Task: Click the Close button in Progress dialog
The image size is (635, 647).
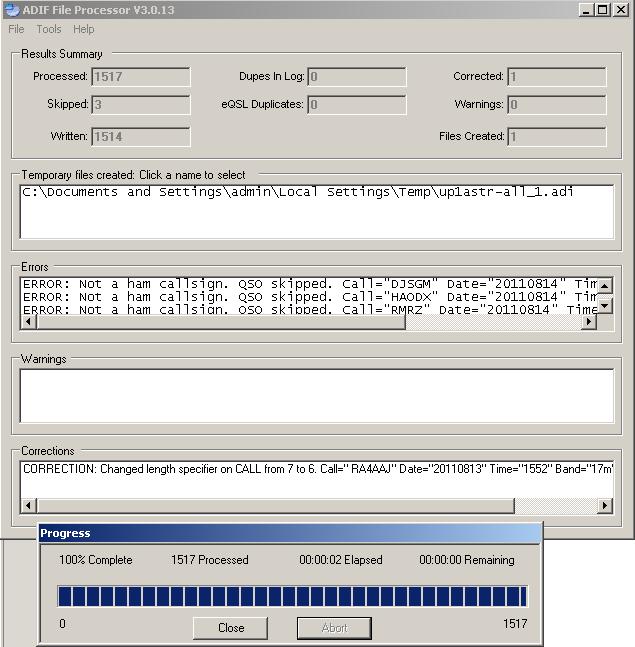Action: coord(231,628)
